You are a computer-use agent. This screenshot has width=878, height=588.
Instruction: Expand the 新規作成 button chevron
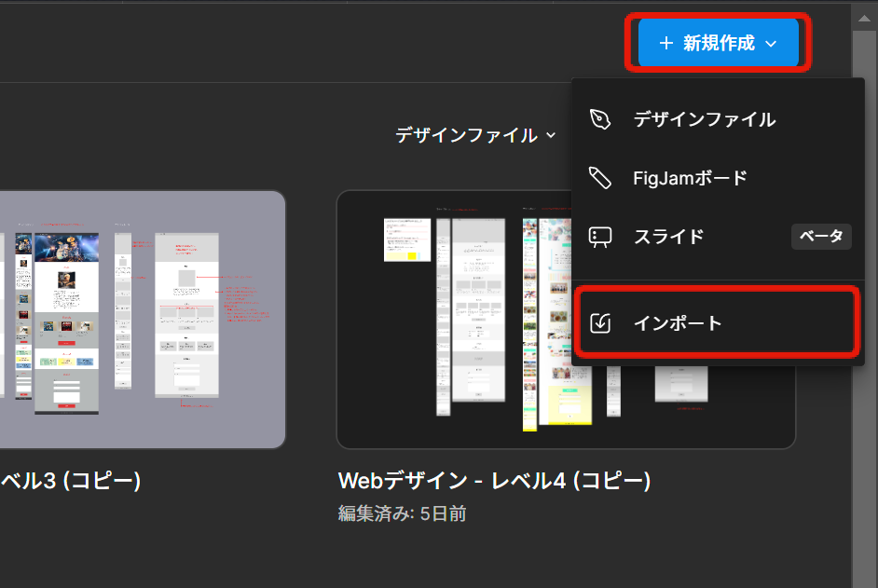771,44
